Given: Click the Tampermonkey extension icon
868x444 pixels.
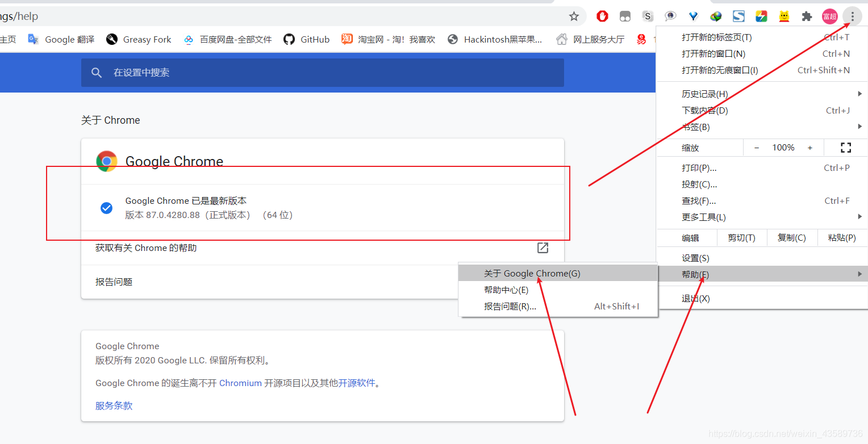Looking at the screenshot, I should click(x=625, y=16).
